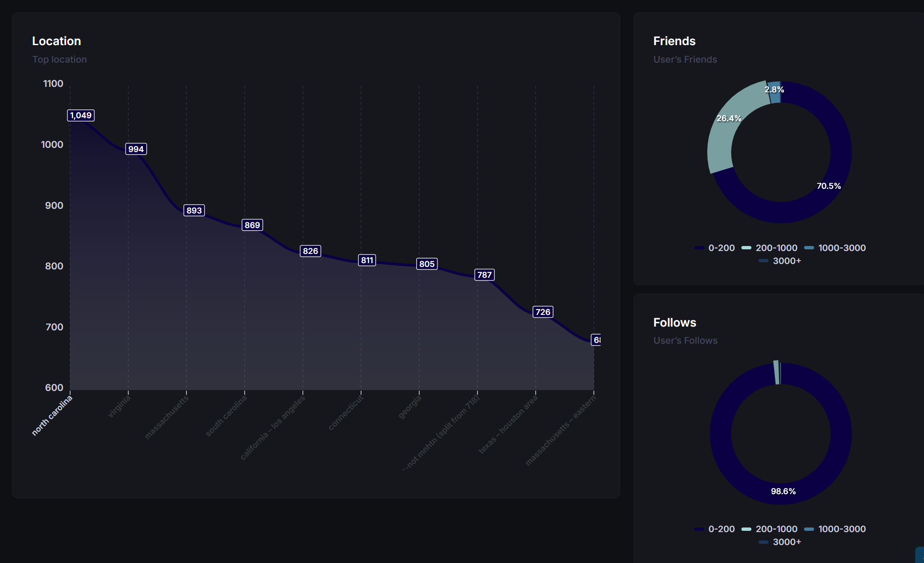924x563 pixels.
Task: Toggle 0-200 legend in Follows chart
Action: coord(721,529)
